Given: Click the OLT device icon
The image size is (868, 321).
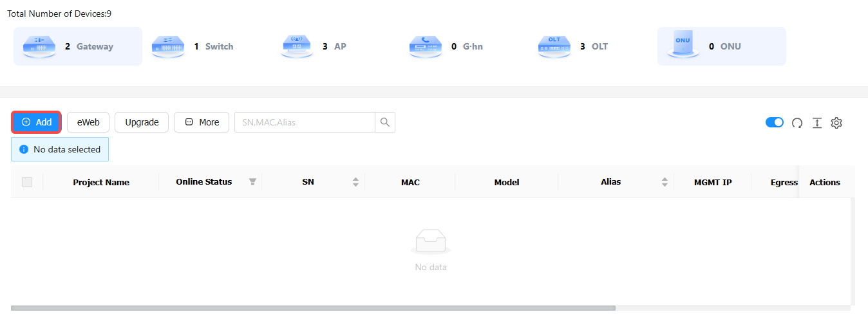Looking at the screenshot, I should pyautogui.click(x=554, y=46).
